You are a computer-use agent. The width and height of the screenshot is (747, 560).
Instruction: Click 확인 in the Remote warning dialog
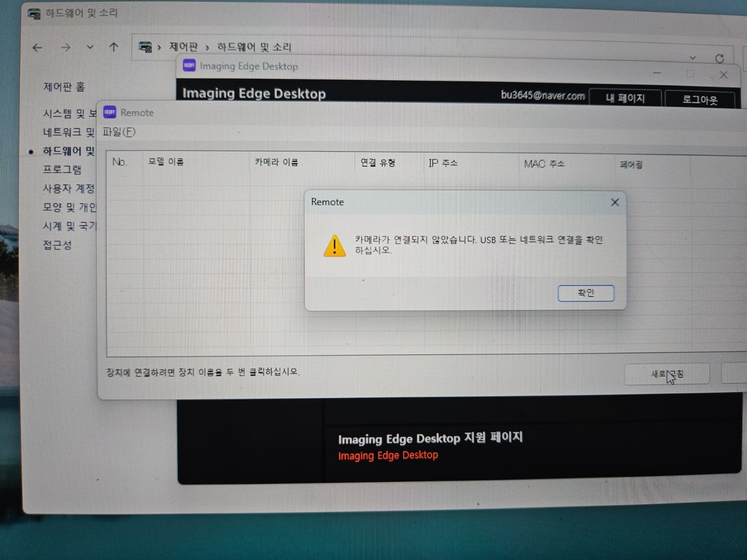coord(585,293)
